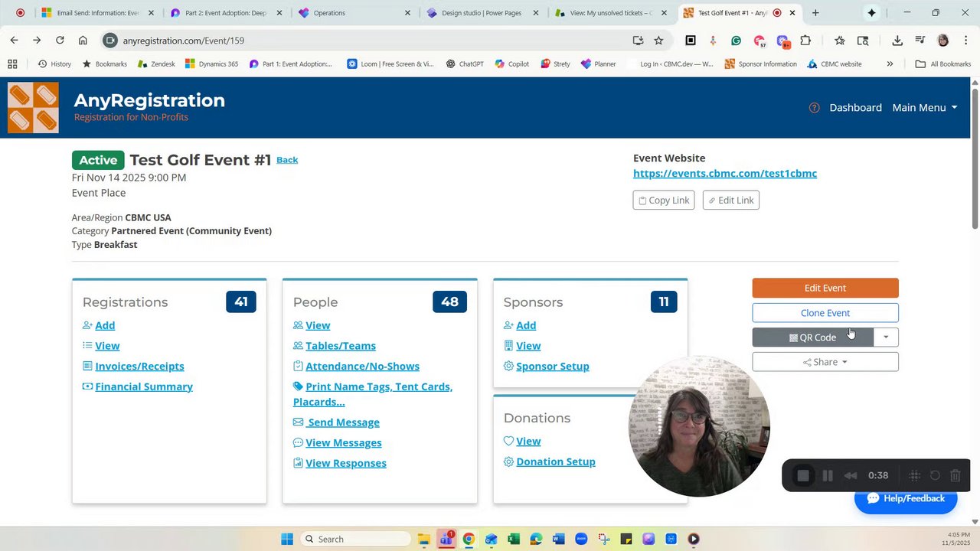Image resolution: width=980 pixels, height=551 pixels.
Task: Open Outlook from the taskbar
Action: pyautogui.click(x=492, y=539)
